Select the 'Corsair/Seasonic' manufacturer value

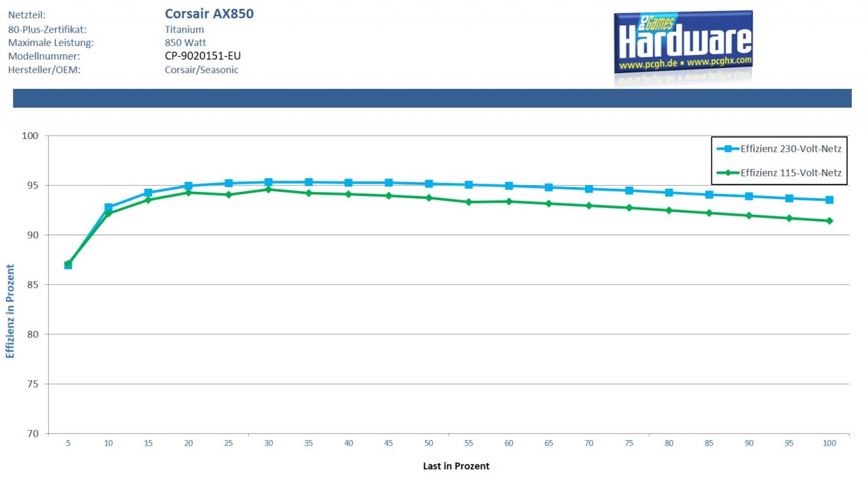coord(201,70)
